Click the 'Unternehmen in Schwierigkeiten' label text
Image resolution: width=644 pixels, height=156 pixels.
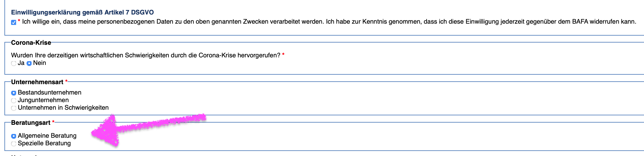[x=63, y=107]
